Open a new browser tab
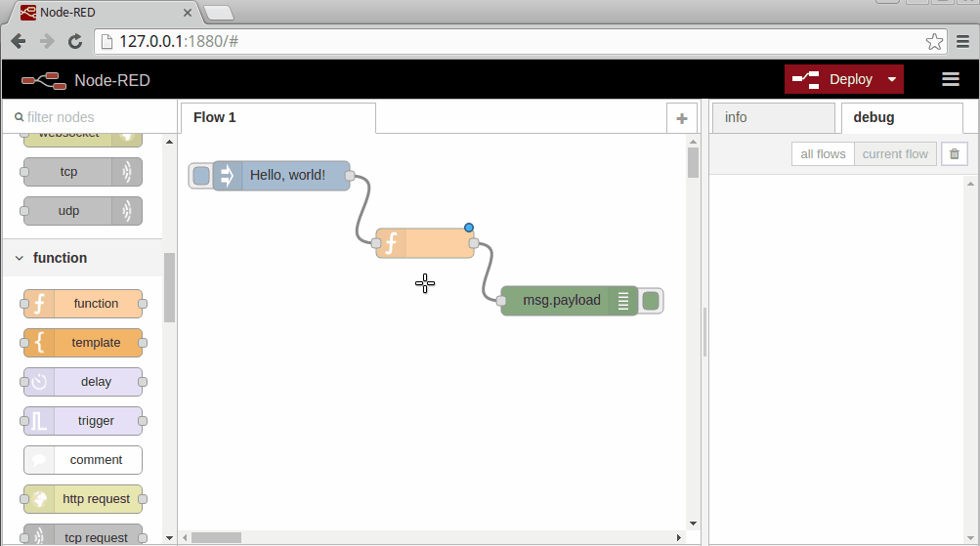Viewport: 980px width, 546px height. [x=218, y=13]
